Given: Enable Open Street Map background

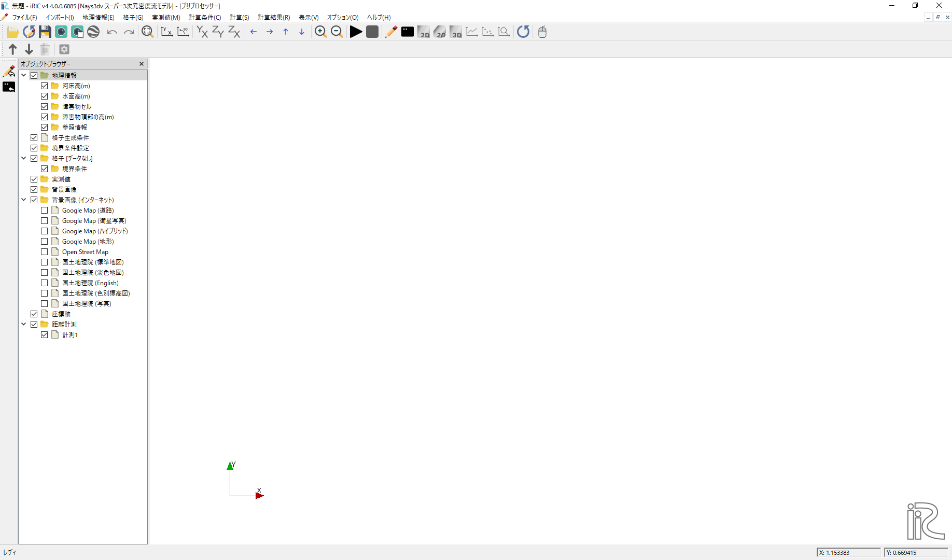Looking at the screenshot, I should (45, 252).
